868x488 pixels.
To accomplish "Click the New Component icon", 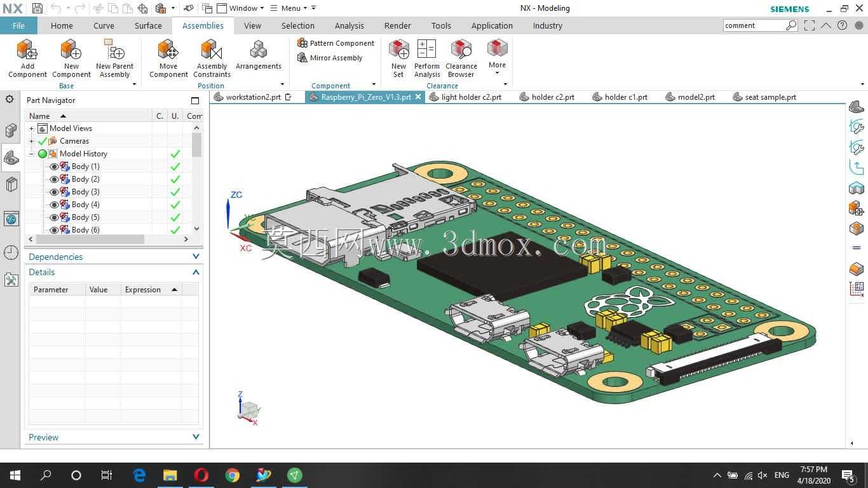I will pyautogui.click(x=71, y=50).
